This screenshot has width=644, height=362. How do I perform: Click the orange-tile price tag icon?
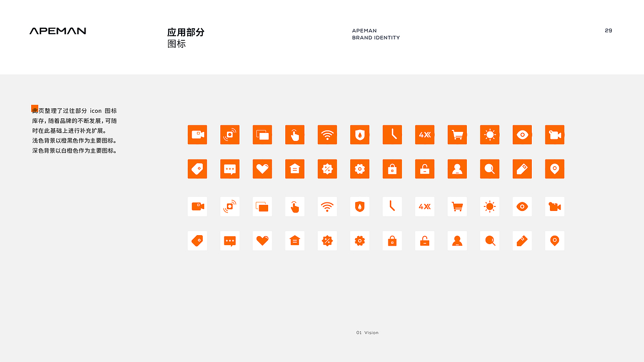[197, 169]
